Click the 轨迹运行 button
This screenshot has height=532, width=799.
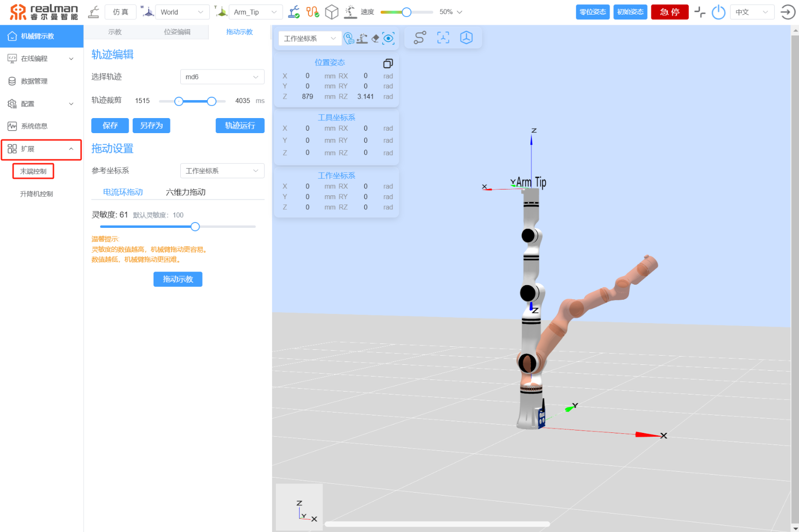click(240, 125)
